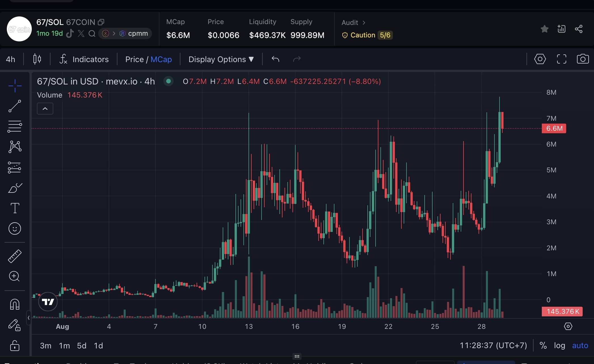Select the pattern drawing tool
The image size is (594, 364).
click(15, 147)
